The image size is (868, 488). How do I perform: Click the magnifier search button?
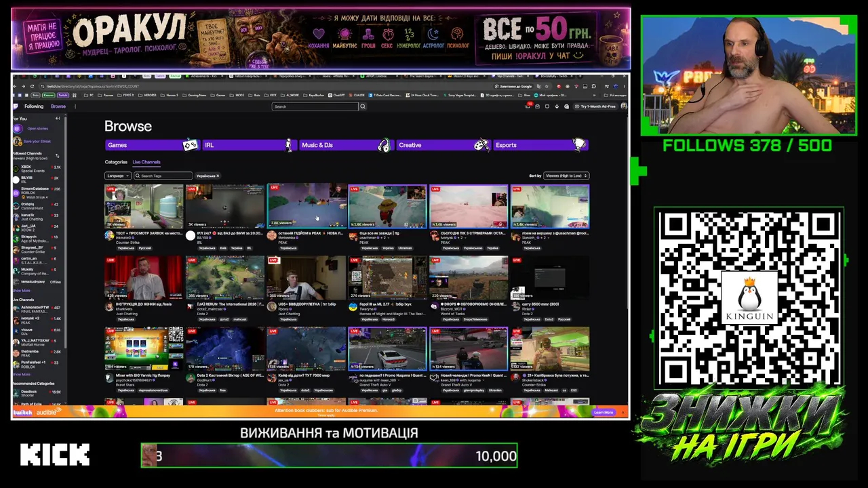click(363, 106)
